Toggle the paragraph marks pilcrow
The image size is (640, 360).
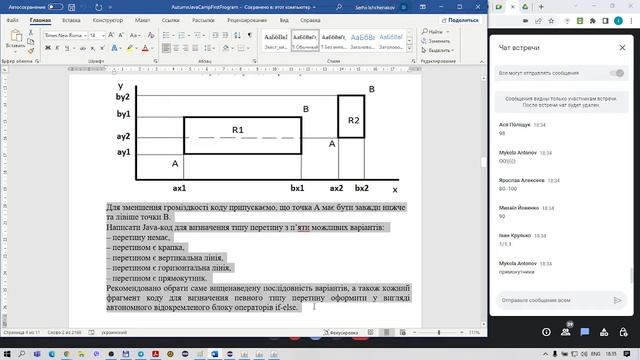(250, 36)
